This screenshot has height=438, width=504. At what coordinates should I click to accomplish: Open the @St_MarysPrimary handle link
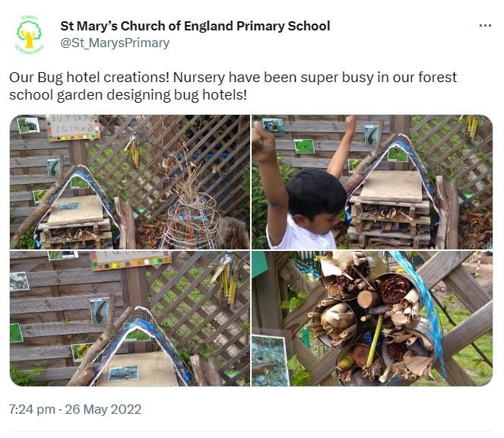[115, 43]
